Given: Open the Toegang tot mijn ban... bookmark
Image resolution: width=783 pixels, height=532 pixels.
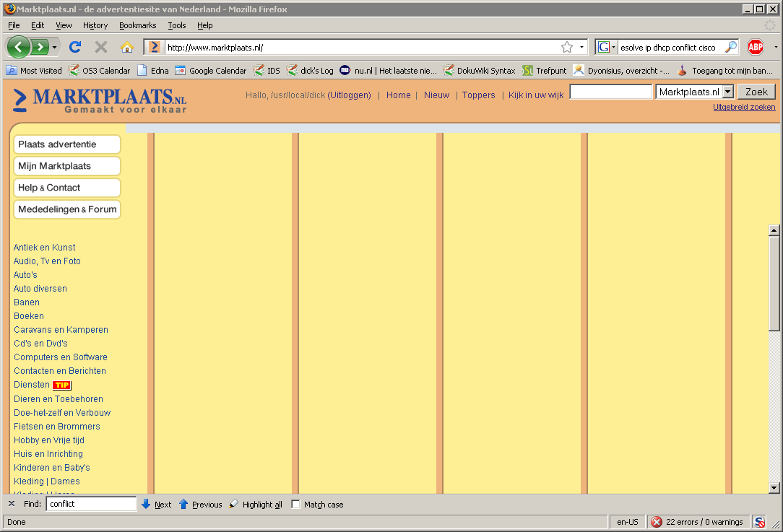Looking at the screenshot, I should click(x=725, y=70).
